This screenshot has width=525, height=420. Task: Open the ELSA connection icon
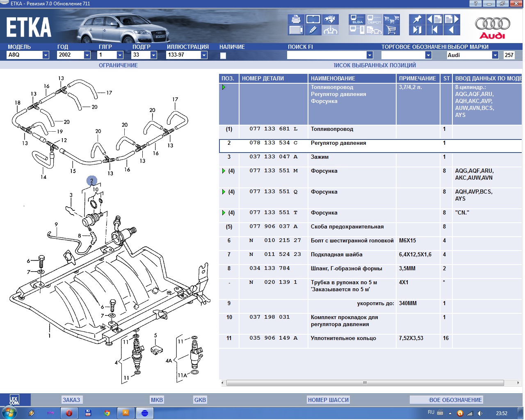[x=357, y=19]
